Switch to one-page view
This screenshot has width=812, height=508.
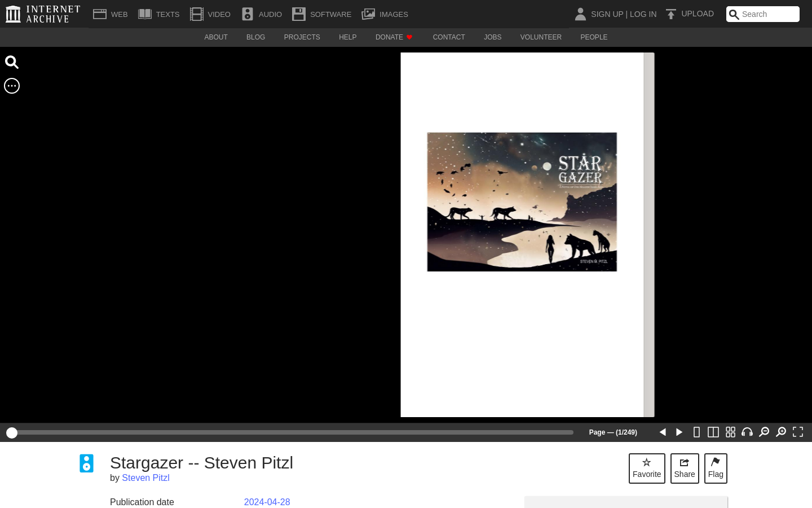pyautogui.click(x=696, y=432)
